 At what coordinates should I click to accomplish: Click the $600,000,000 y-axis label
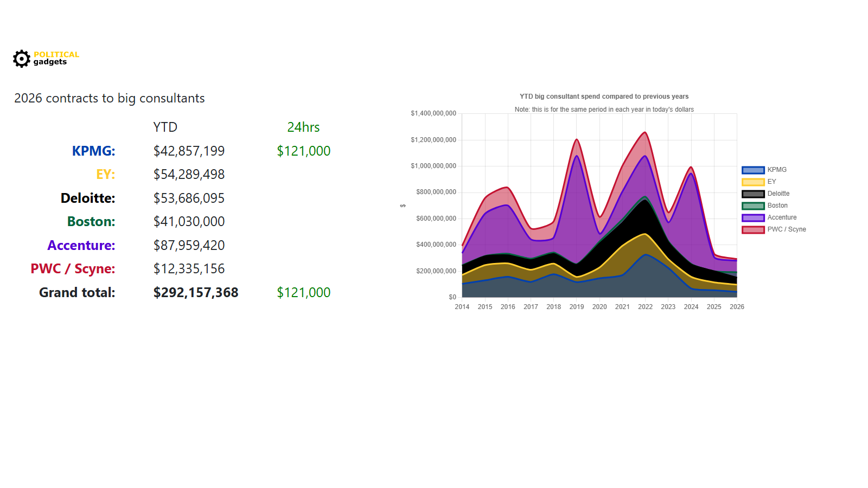[436, 219]
